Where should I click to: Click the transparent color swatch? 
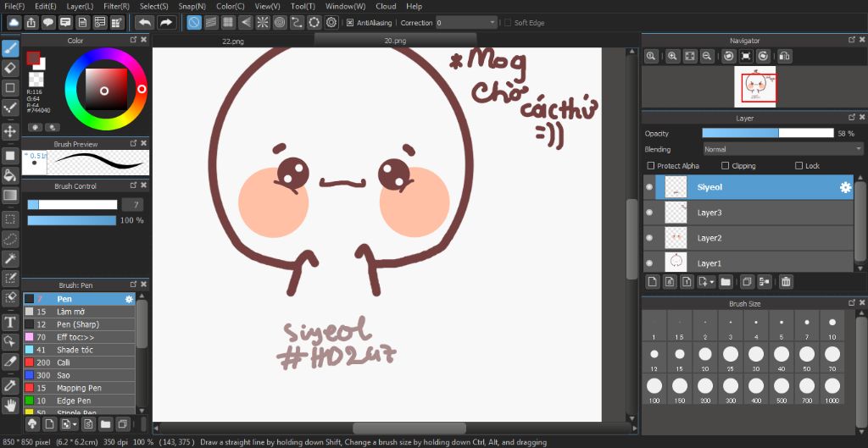[36, 80]
